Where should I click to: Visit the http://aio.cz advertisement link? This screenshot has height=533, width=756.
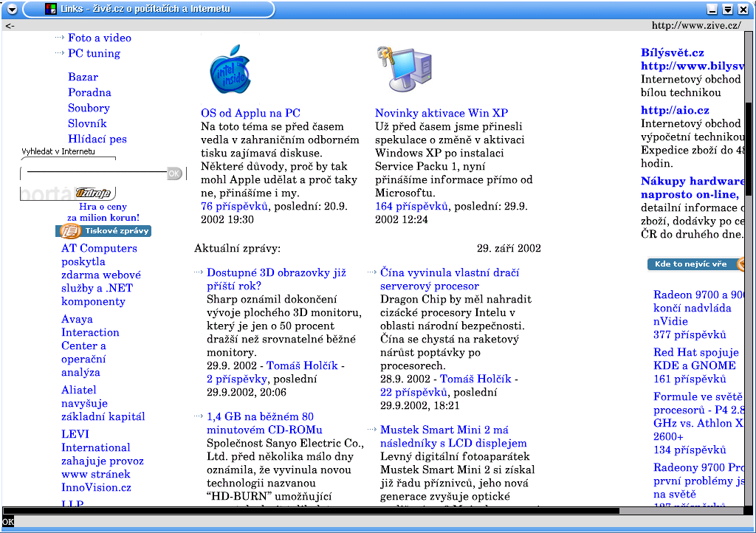coord(675,110)
